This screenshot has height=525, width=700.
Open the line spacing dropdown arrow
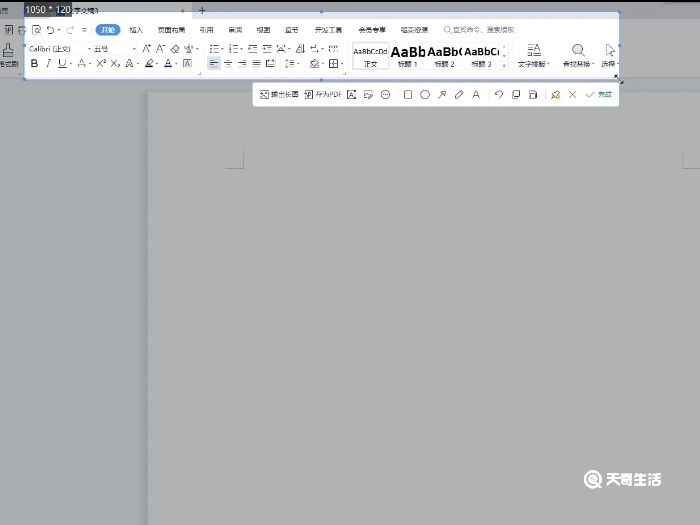pos(298,64)
